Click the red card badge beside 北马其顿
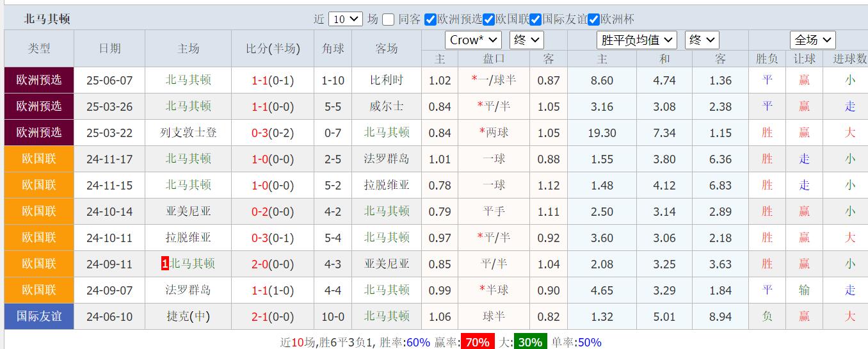This screenshot has height=349, width=868. pyautogui.click(x=165, y=264)
